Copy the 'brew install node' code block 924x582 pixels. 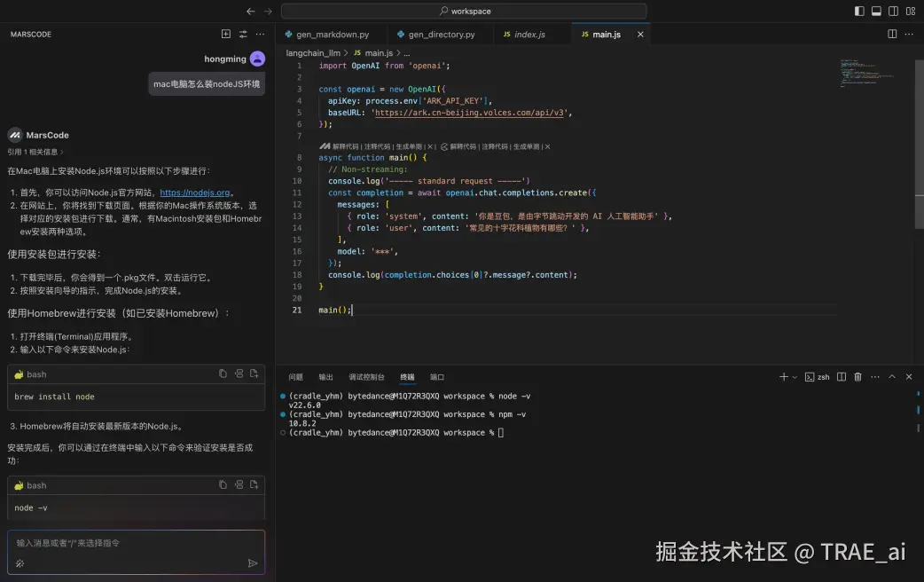[x=223, y=374]
